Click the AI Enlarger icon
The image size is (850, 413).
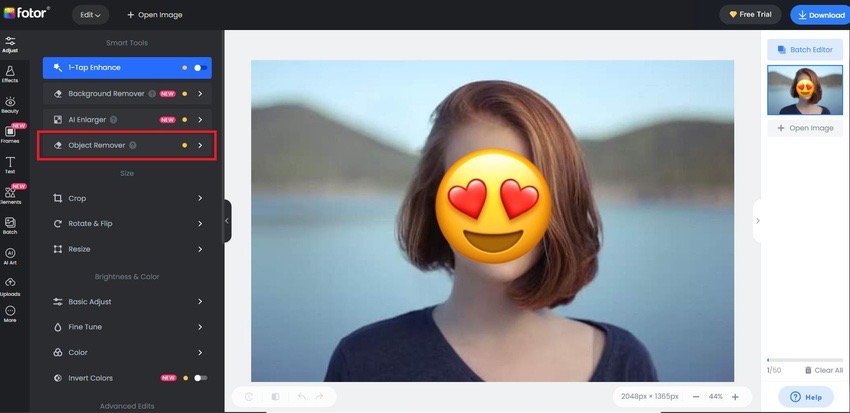coord(57,120)
